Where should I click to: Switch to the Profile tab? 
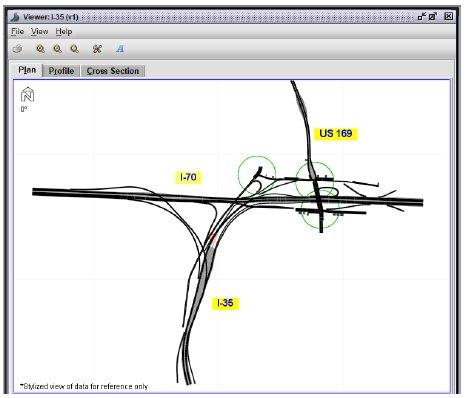(61, 71)
